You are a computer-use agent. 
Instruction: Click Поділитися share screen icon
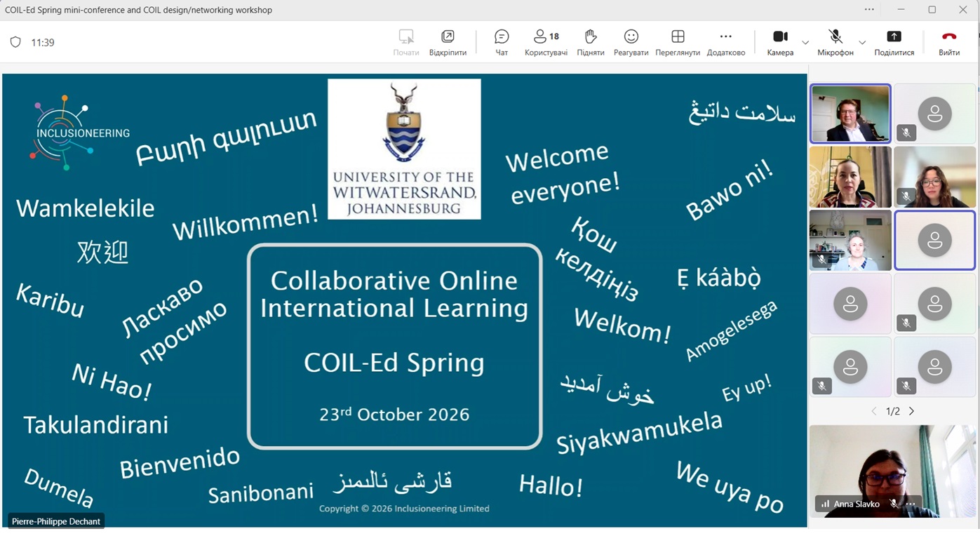pos(894,36)
